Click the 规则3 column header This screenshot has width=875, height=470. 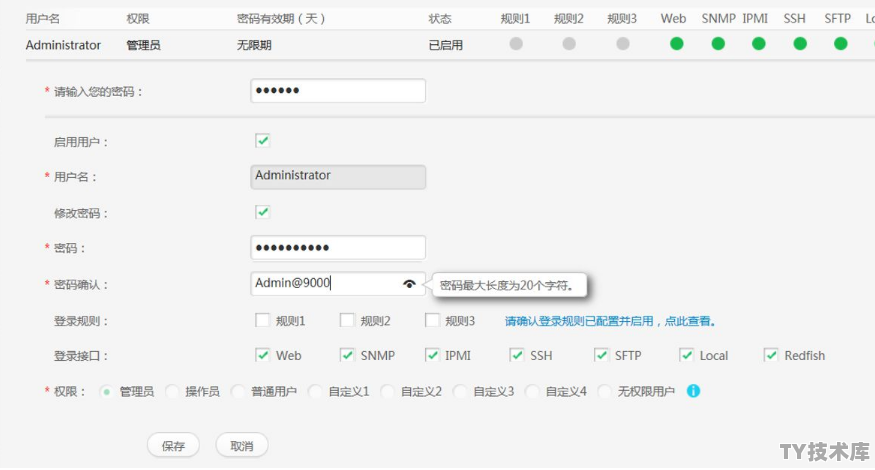622,18
